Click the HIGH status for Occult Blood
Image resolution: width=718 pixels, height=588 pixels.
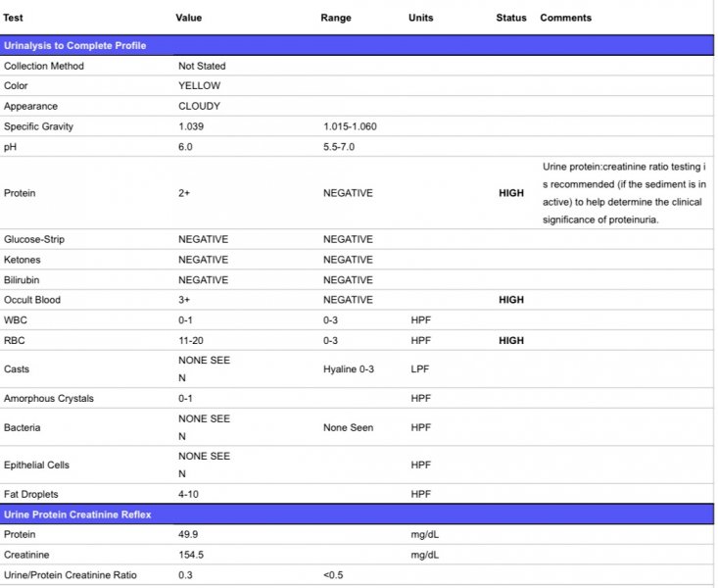pos(510,300)
